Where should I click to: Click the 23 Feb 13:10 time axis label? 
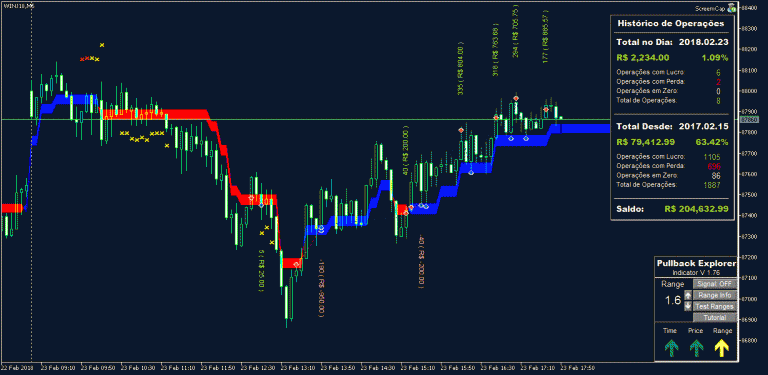point(301,367)
